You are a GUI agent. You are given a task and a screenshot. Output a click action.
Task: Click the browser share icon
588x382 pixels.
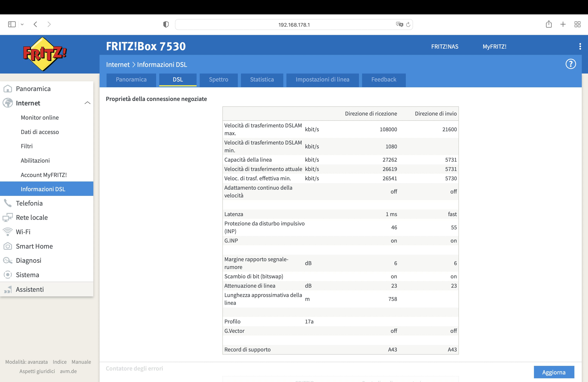tap(549, 24)
